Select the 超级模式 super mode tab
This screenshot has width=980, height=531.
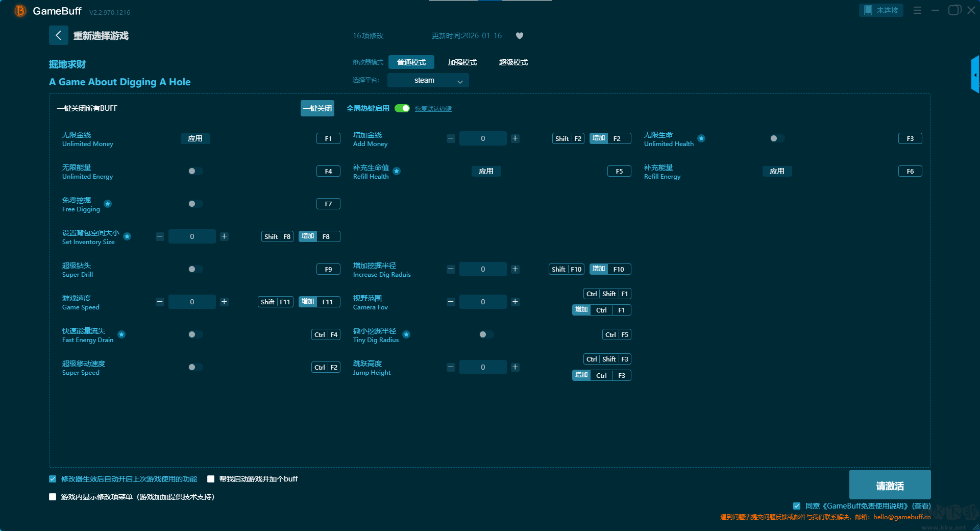click(x=513, y=62)
